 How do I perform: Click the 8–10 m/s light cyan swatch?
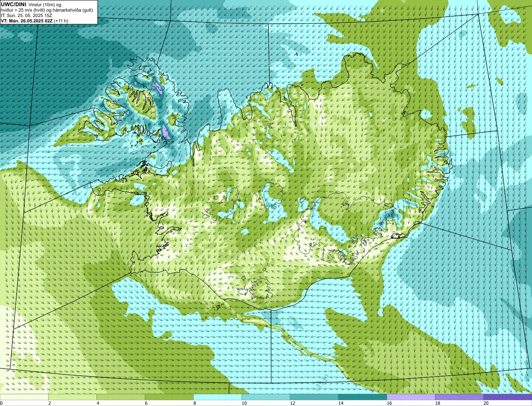click(x=218, y=397)
